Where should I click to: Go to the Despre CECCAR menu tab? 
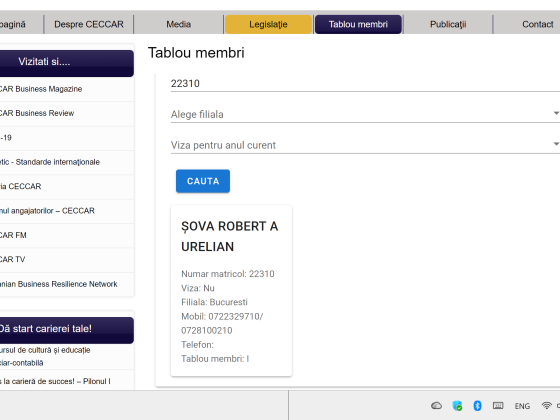89,24
